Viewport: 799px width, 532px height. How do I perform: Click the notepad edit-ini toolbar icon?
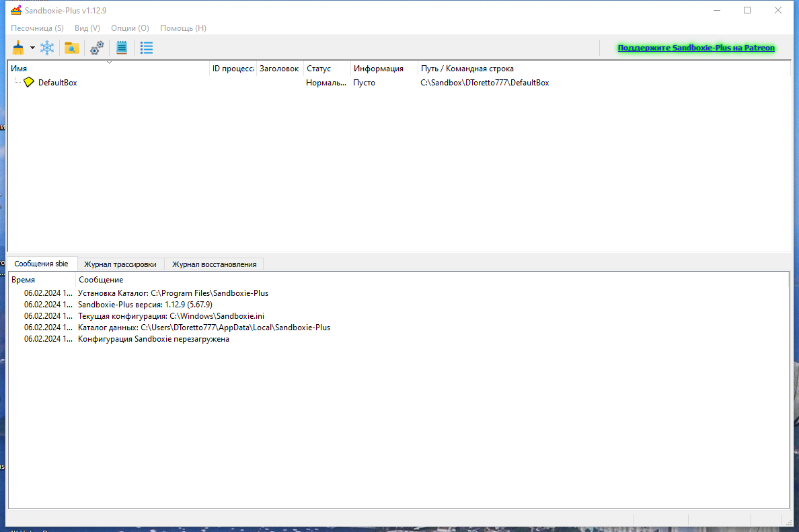point(122,48)
